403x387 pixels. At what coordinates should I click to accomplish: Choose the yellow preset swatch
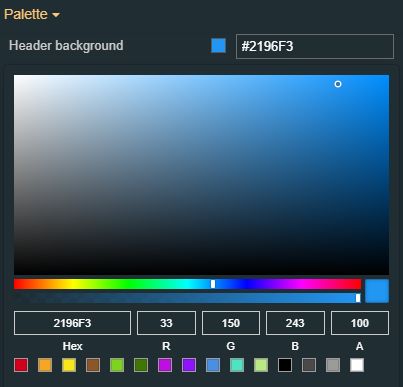pos(69,365)
